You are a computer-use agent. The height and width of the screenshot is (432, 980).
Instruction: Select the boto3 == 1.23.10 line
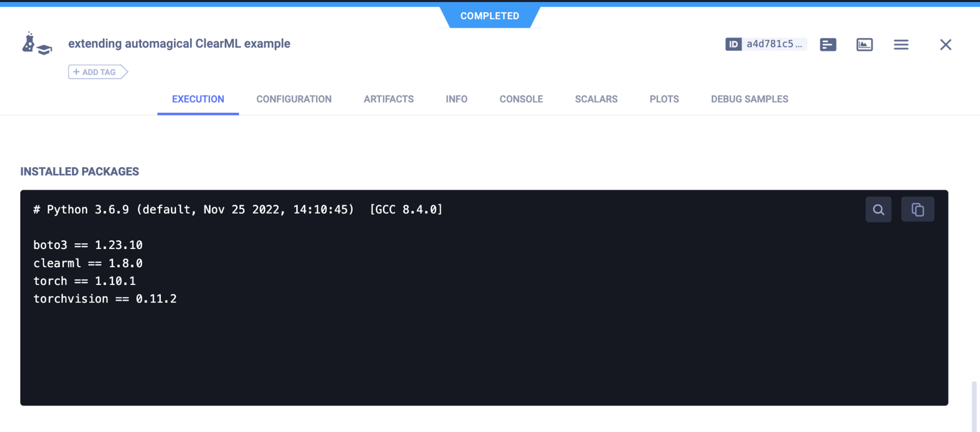[88, 245]
